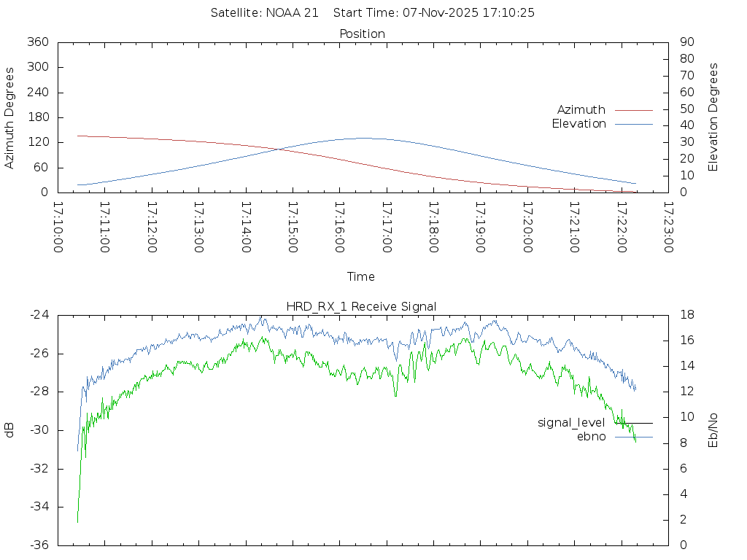Click the 17:17:00 time tick label
This screenshot has width=747, height=560.
(387, 227)
